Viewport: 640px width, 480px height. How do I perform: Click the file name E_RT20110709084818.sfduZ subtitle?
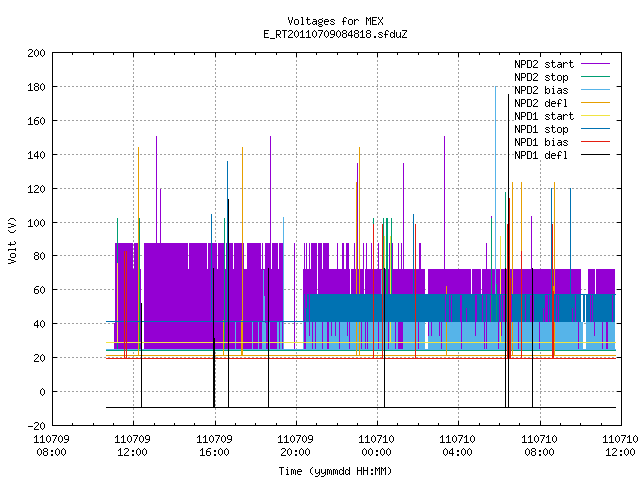point(335,34)
